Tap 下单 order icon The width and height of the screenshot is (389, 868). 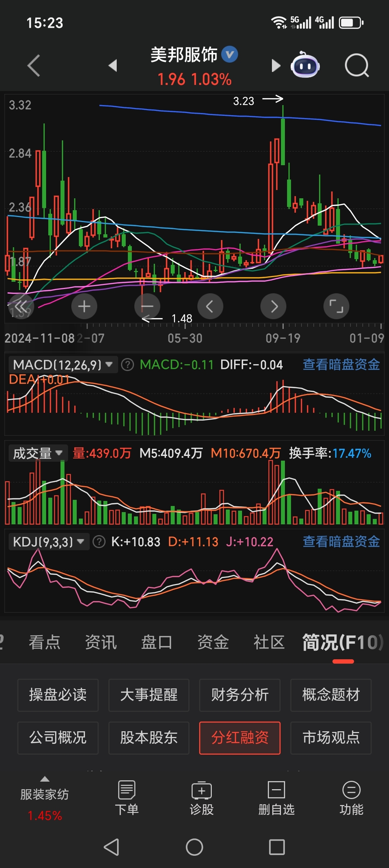(127, 798)
